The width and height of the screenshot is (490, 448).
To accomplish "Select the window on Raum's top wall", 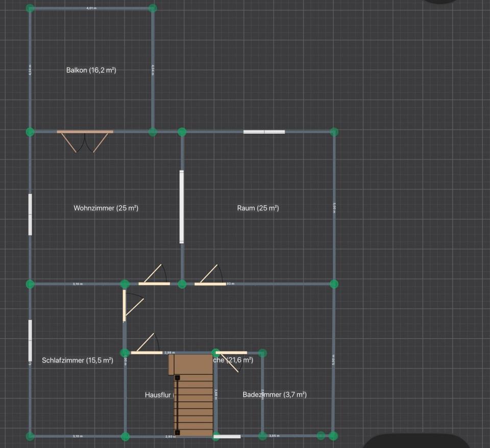I will click(264, 132).
